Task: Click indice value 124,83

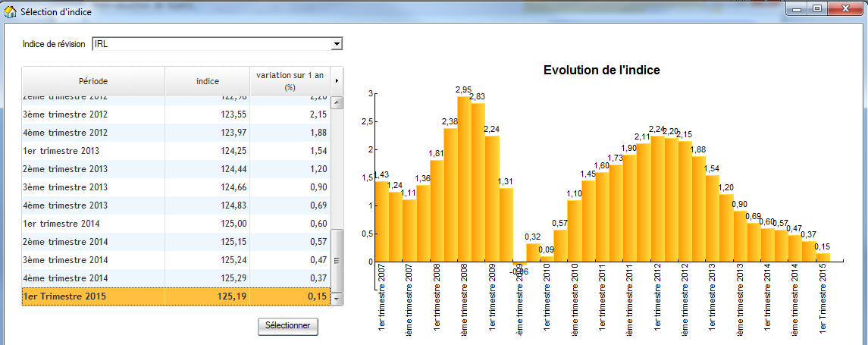Action: pyautogui.click(x=233, y=205)
